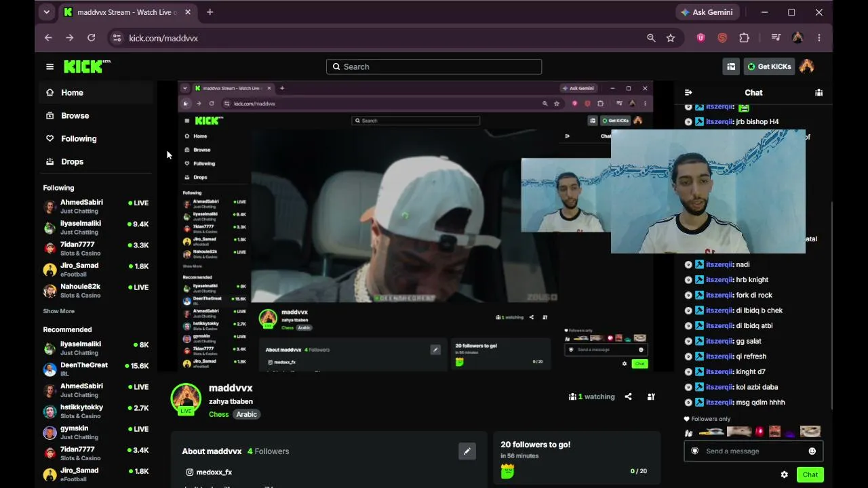Insert the first emote in the quick emote row
The height and width of the screenshot is (488, 868).
(x=689, y=432)
